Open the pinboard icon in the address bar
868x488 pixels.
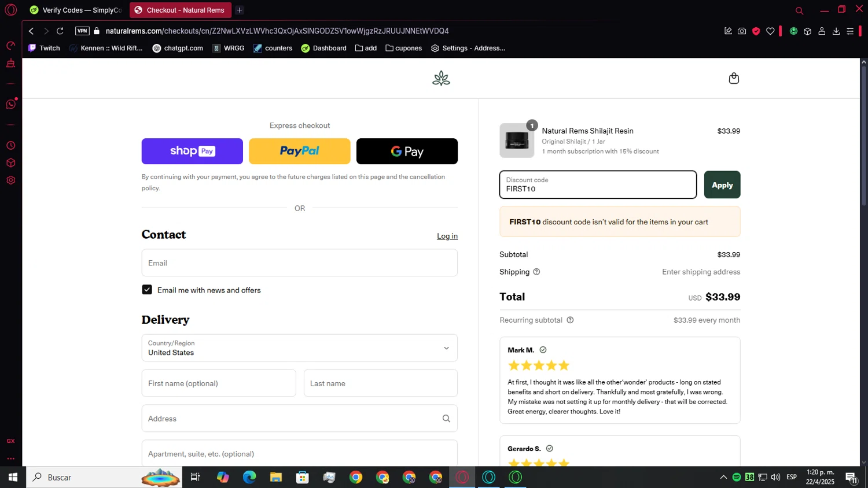coord(728,31)
